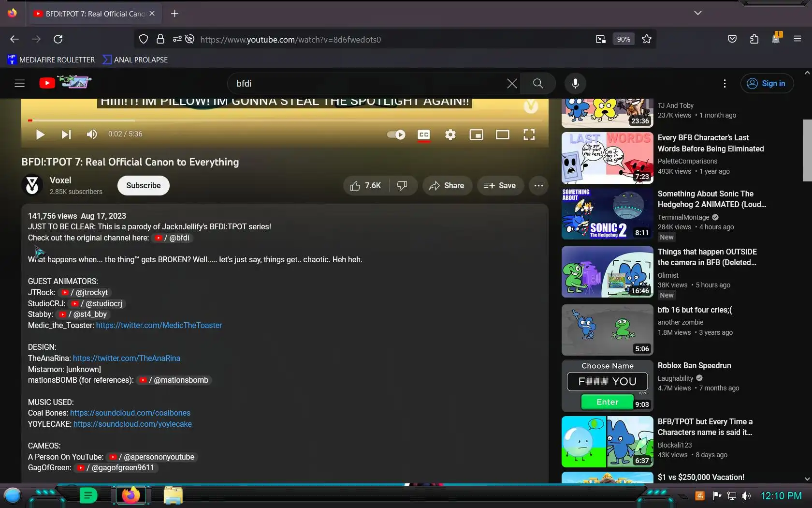This screenshot has height=508, width=812.
Task: Dislike this video
Action: tap(403, 186)
